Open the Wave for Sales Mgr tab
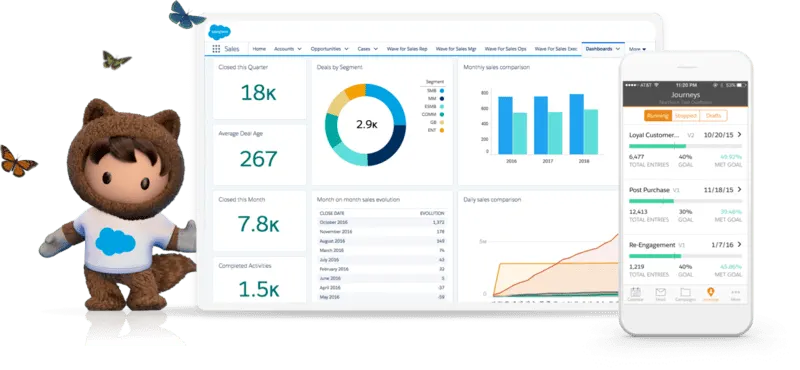800x370 pixels. 456,49
